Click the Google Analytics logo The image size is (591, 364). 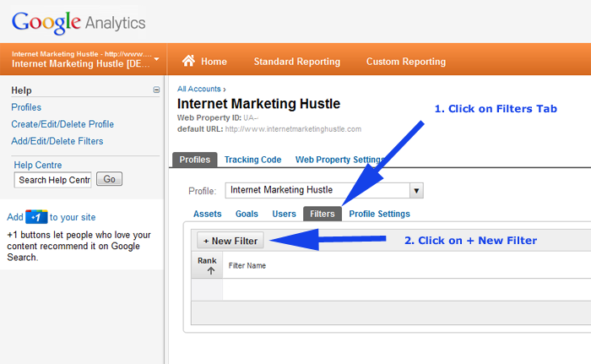point(79,23)
